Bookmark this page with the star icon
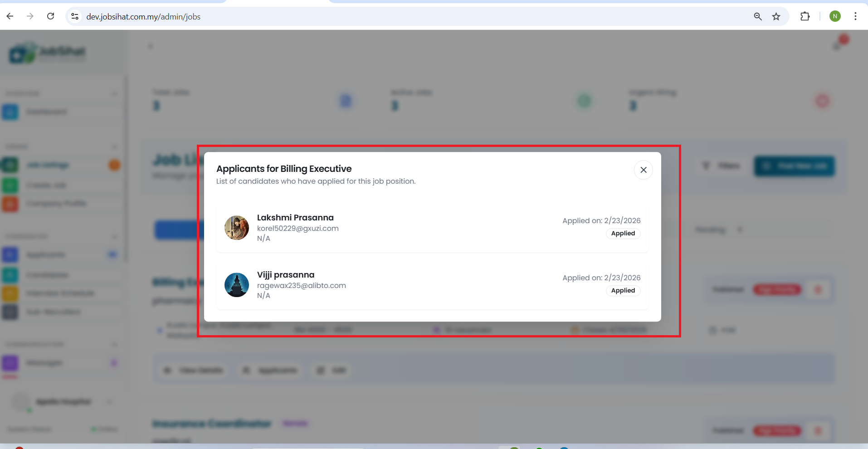The image size is (868, 449). click(x=776, y=16)
